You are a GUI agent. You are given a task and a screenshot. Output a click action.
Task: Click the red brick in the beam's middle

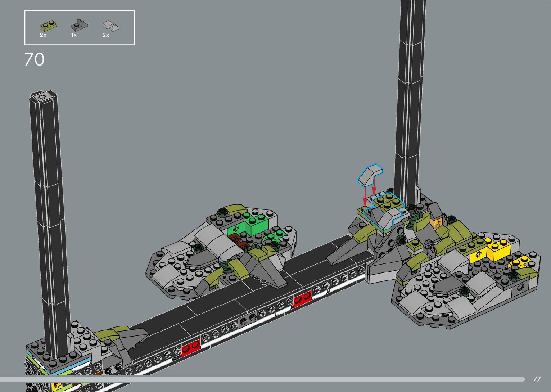pyautogui.click(x=302, y=299)
